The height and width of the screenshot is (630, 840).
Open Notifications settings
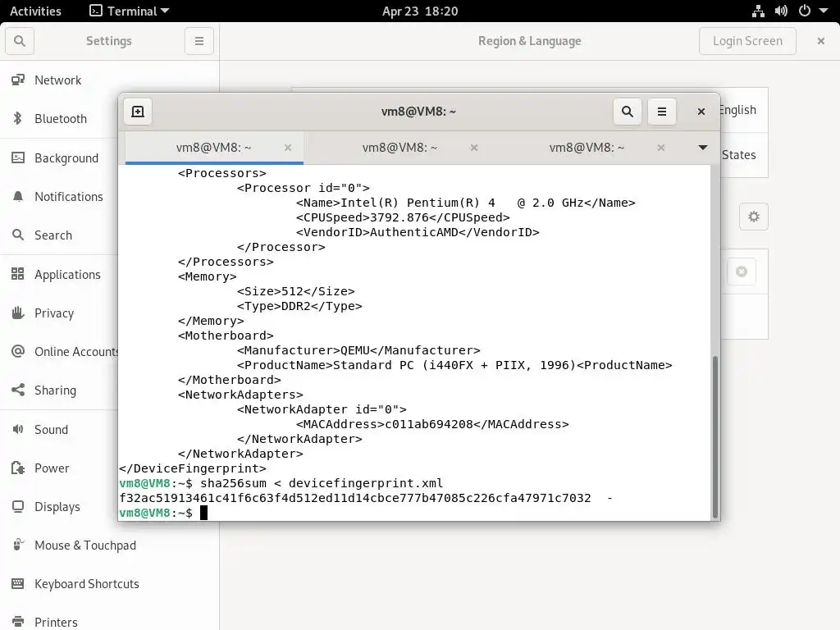pyautogui.click(x=59, y=197)
